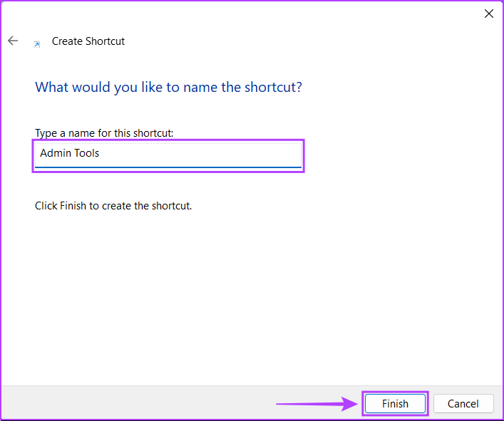Image resolution: width=504 pixels, height=421 pixels.
Task: Click the "Click Finish to create" instruction text
Action: (113, 206)
